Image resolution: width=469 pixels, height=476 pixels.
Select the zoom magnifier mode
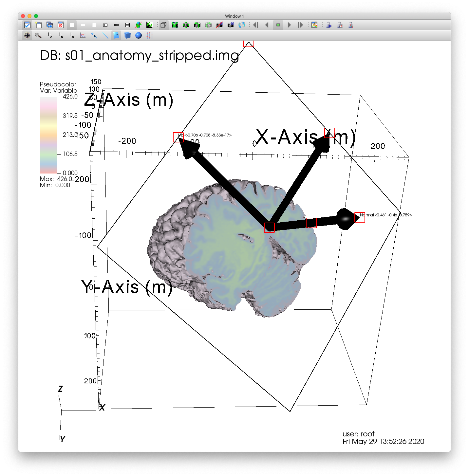(x=38, y=35)
